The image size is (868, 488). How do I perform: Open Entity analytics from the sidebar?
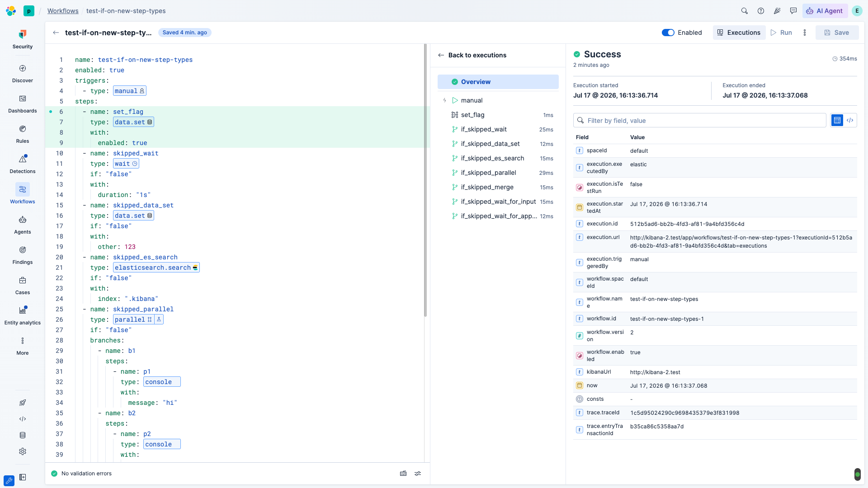(23, 315)
